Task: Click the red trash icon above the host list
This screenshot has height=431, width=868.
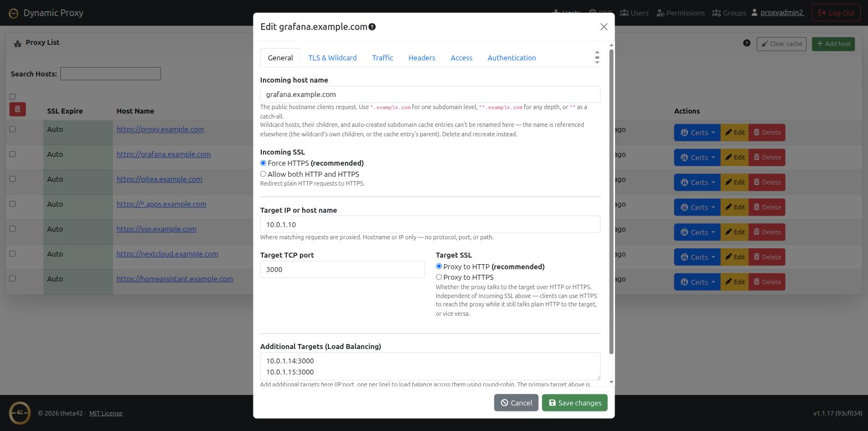Action: point(17,109)
